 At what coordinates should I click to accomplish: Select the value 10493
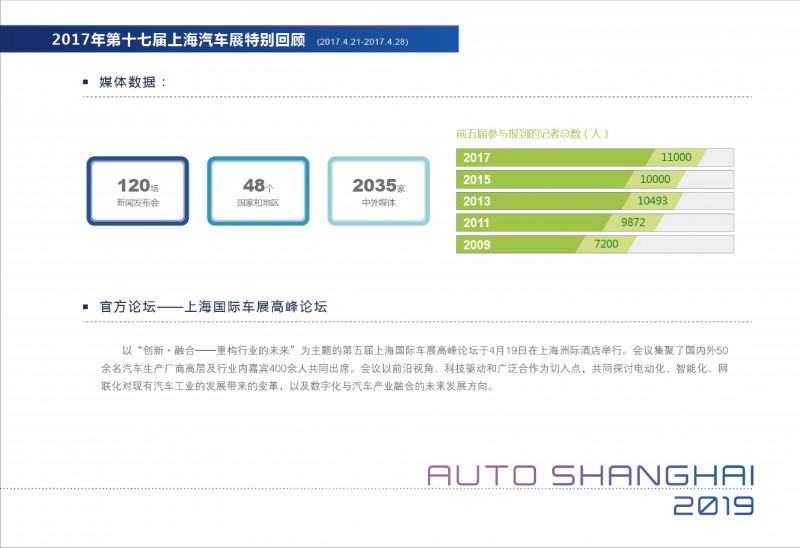point(653,201)
